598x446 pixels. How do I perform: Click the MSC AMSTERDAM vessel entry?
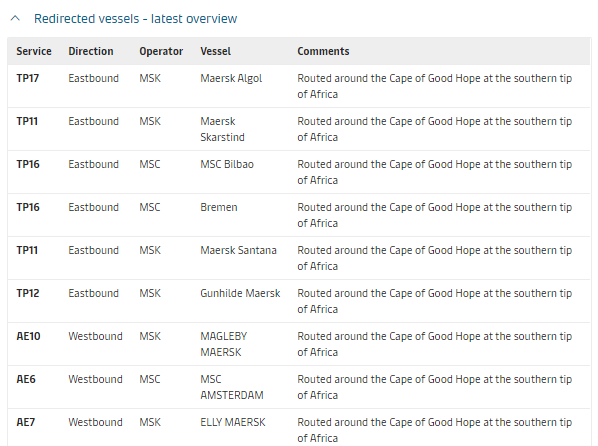point(232,387)
